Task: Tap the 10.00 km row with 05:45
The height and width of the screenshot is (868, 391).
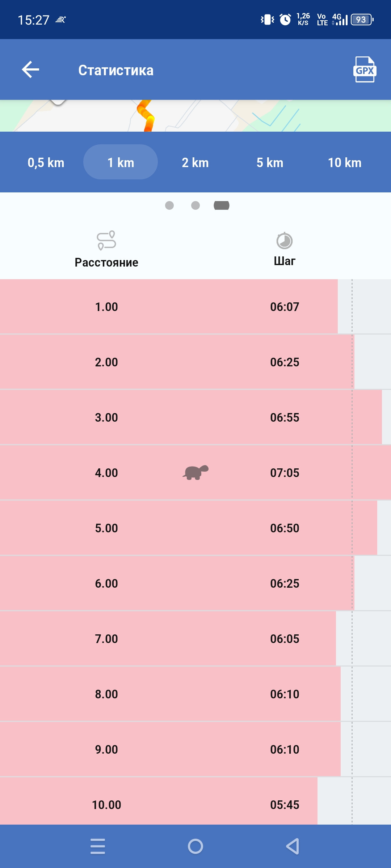Action: click(x=195, y=801)
